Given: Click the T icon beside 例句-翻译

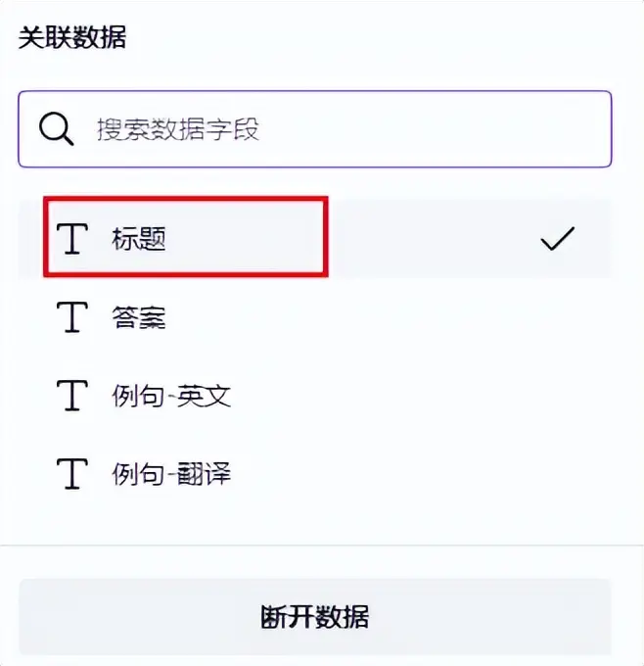Looking at the screenshot, I should [x=72, y=474].
